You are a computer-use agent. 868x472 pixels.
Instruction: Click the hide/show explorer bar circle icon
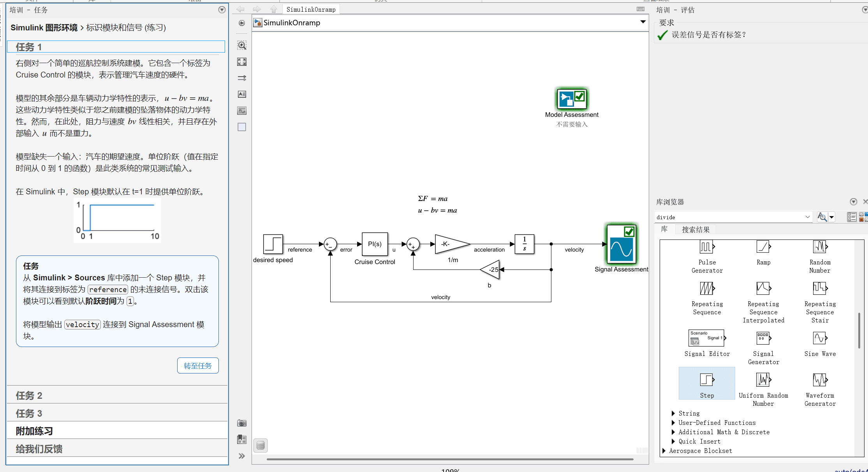tap(242, 23)
